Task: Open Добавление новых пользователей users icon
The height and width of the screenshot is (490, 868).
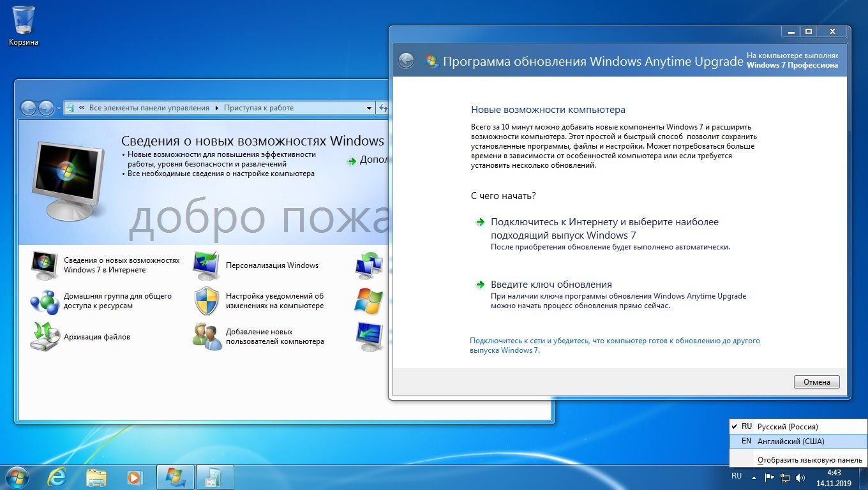Action: (207, 337)
